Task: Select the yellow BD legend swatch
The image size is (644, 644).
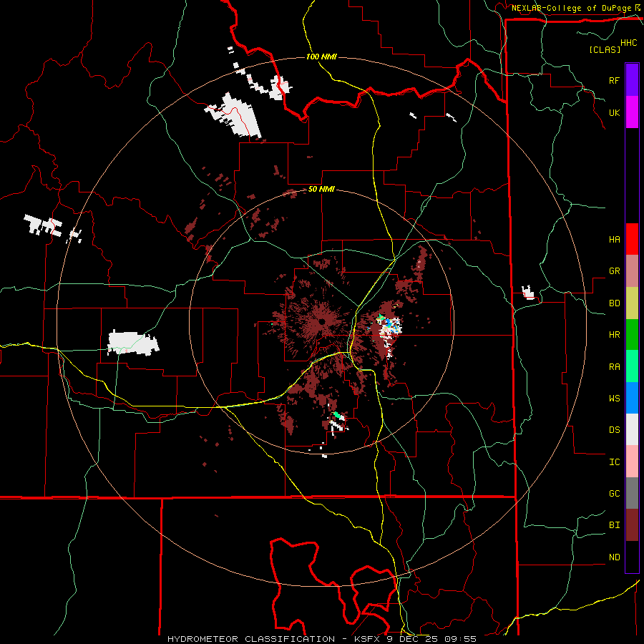Action: [x=632, y=303]
